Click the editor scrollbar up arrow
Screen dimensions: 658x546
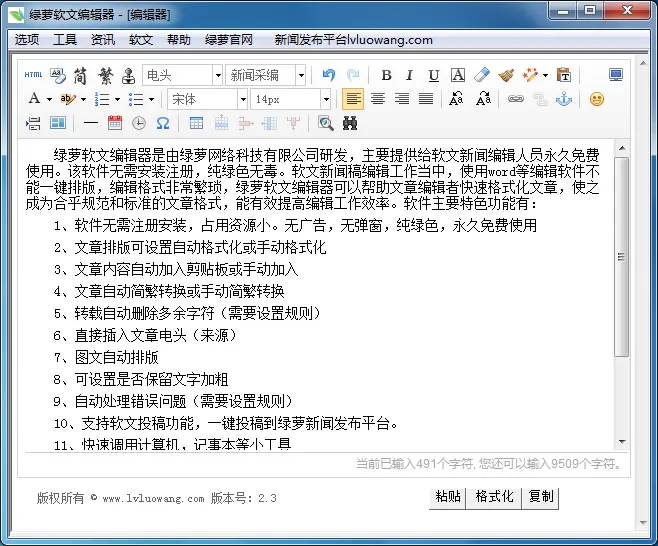pyautogui.click(x=622, y=148)
